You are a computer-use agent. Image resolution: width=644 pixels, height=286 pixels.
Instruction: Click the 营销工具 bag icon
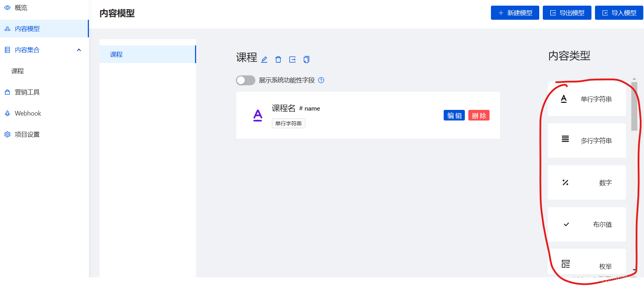tap(7, 92)
